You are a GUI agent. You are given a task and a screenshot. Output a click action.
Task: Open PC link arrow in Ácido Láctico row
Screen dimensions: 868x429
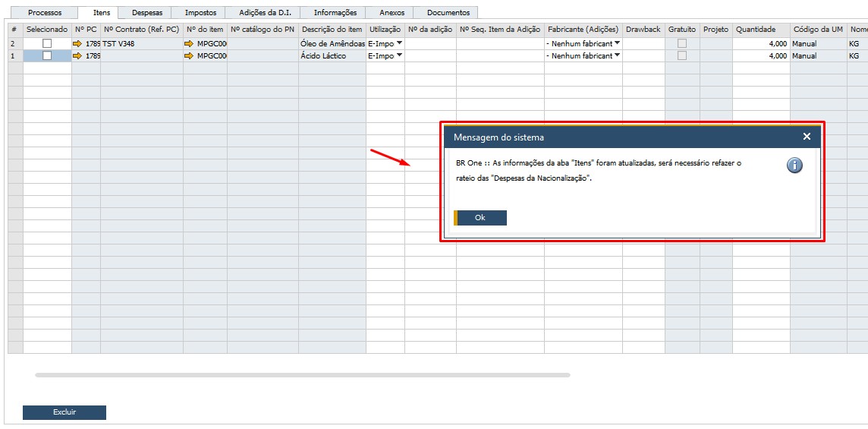pyautogui.click(x=77, y=55)
